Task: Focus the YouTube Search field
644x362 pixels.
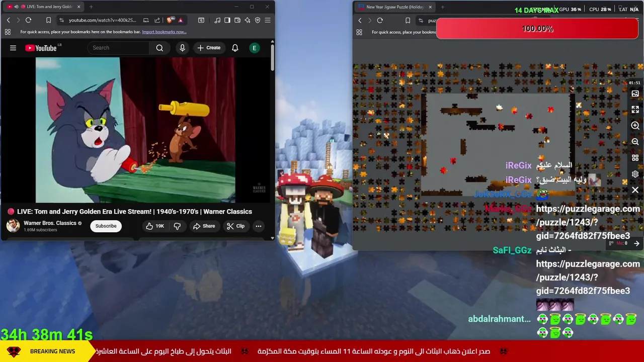Action: [119, 48]
